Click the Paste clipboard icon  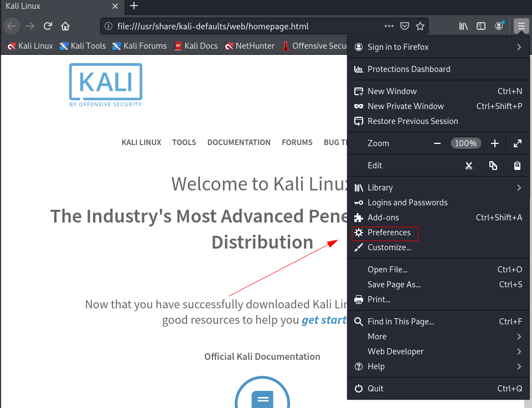(x=516, y=165)
